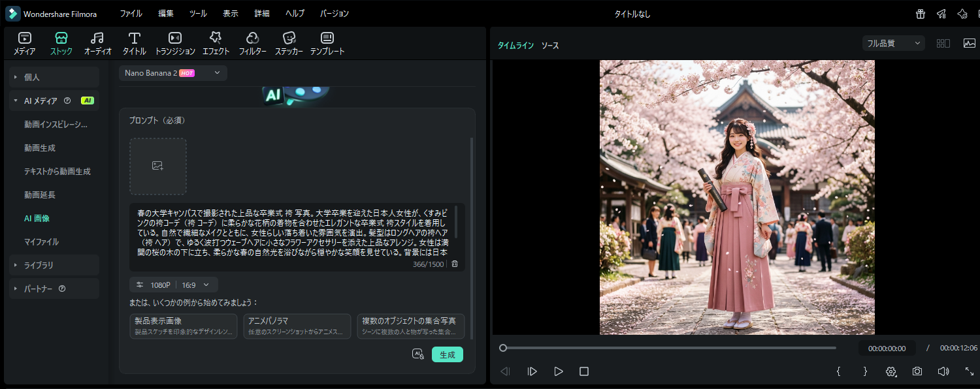Toggle the AI prompt enhancement icon beside 生成
Viewport: 980px width, 389px height.
click(418, 354)
